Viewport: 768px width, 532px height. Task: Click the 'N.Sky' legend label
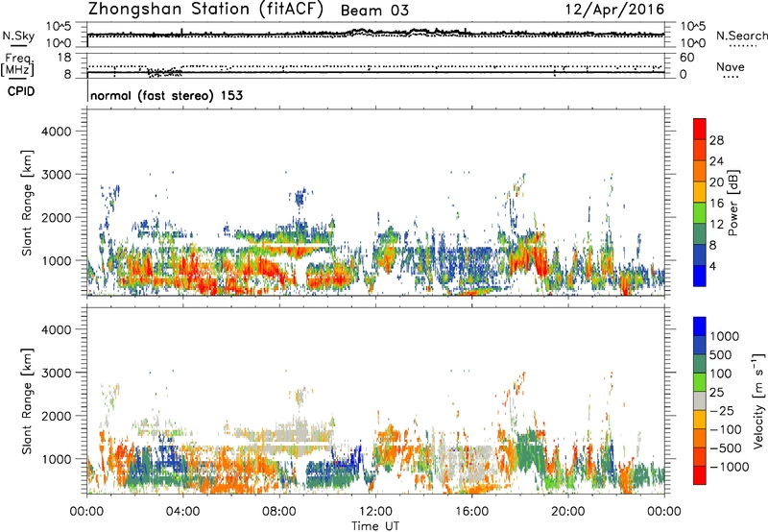(x=18, y=36)
